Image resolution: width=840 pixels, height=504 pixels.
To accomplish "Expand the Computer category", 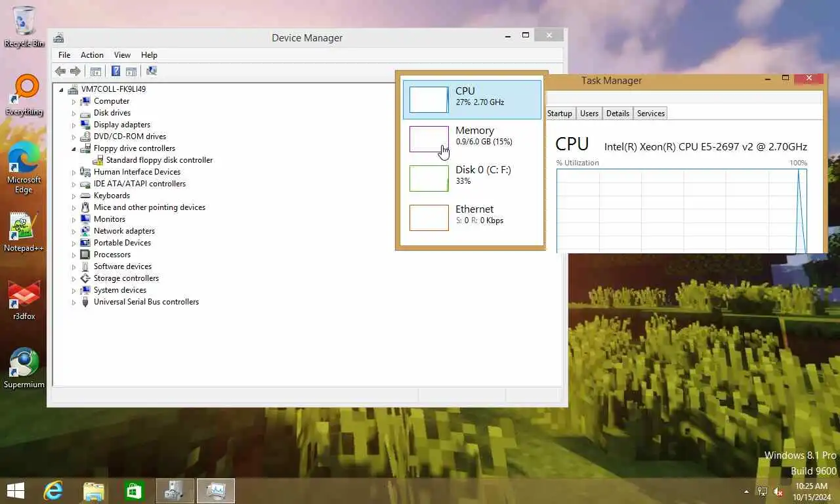I will [x=73, y=101].
